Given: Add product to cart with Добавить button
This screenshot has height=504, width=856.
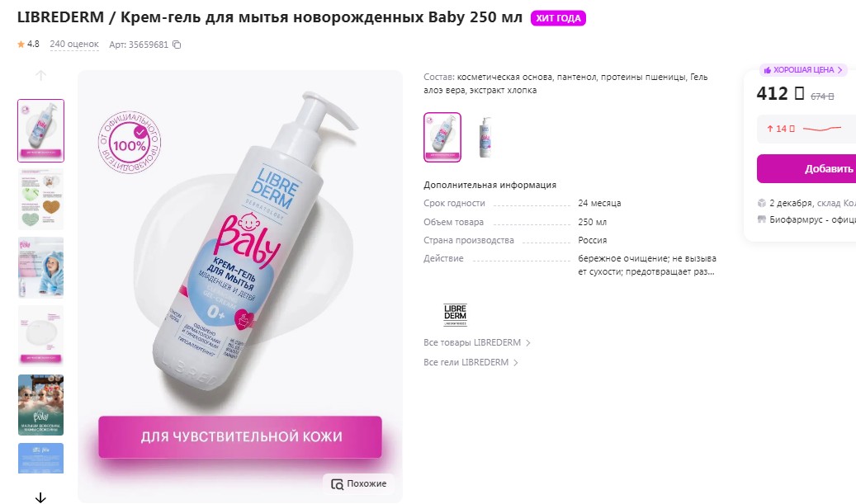Looking at the screenshot, I should 806,168.
